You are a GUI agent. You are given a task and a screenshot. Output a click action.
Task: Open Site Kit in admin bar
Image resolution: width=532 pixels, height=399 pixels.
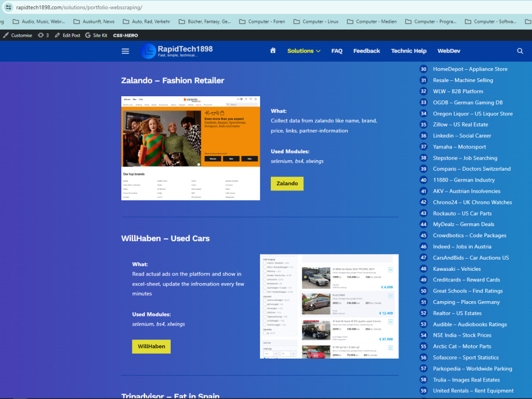pyautogui.click(x=96, y=35)
